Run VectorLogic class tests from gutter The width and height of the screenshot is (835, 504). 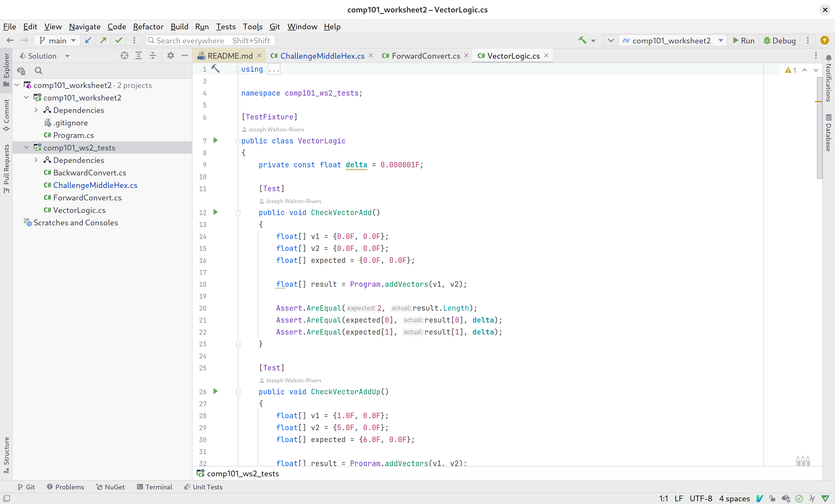(216, 140)
